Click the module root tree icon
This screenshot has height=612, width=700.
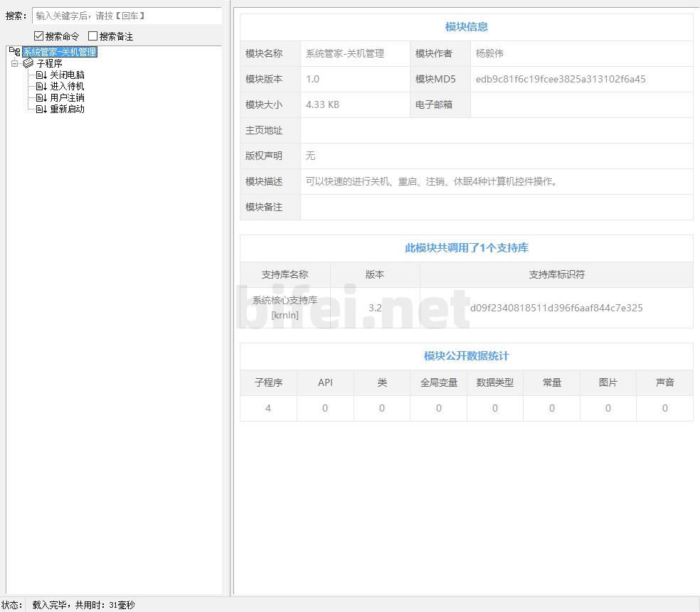14,52
